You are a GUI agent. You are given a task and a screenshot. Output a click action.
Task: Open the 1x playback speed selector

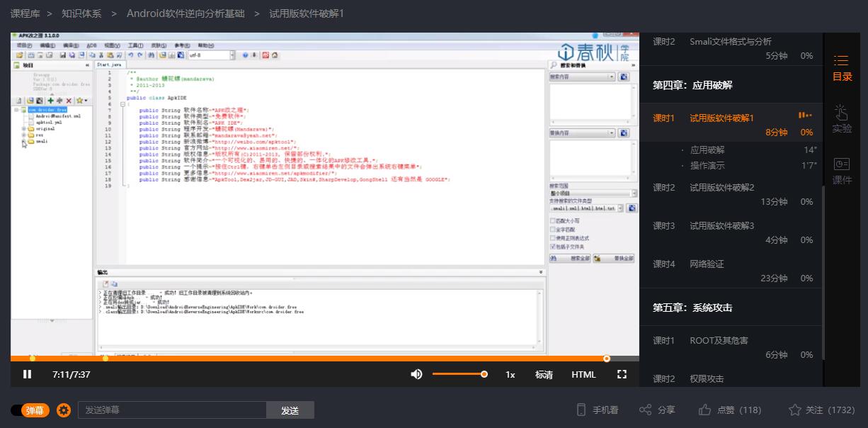pyautogui.click(x=510, y=374)
